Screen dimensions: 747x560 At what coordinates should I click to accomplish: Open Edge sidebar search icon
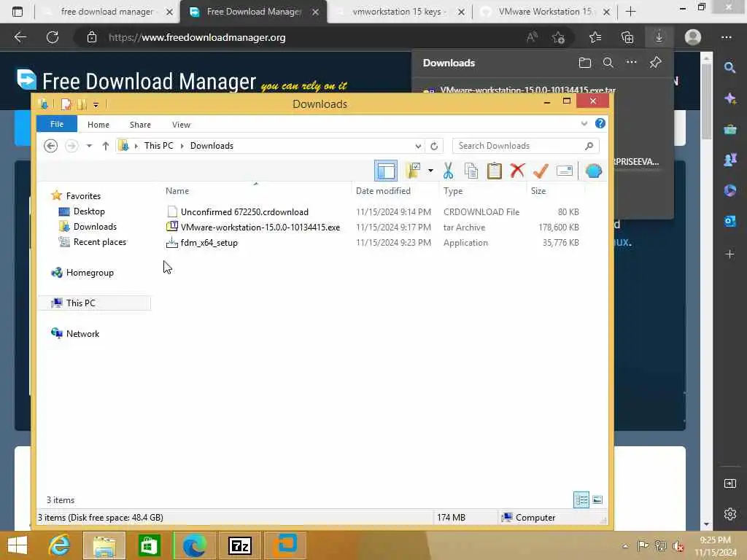point(729,67)
